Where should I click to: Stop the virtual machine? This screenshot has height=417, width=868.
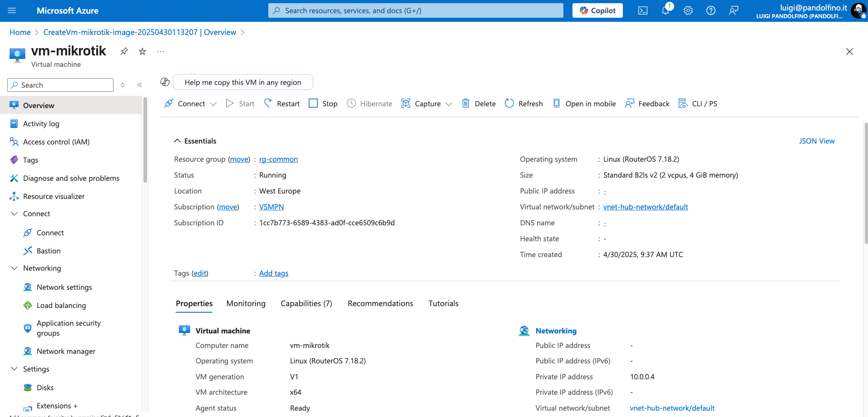pos(323,104)
